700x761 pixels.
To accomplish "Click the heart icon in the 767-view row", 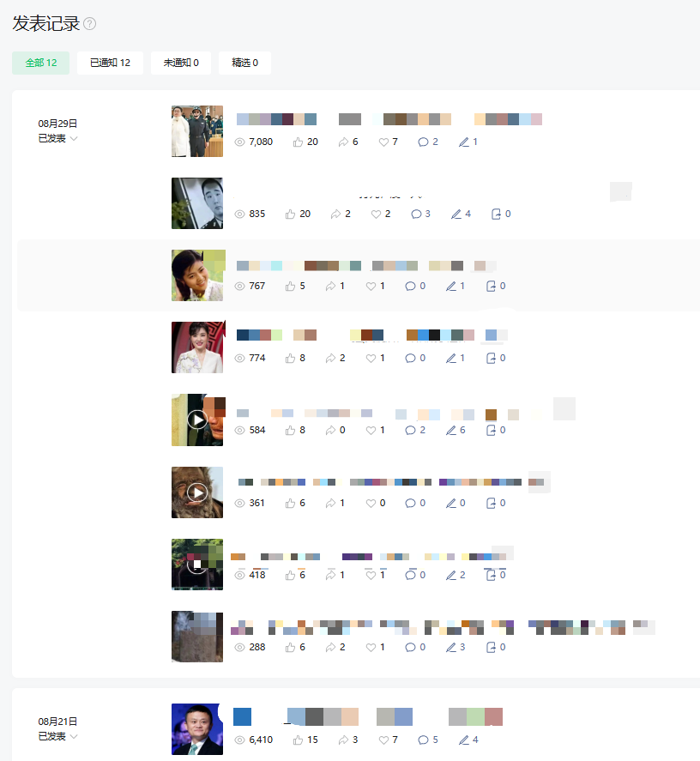I will pyautogui.click(x=371, y=287).
